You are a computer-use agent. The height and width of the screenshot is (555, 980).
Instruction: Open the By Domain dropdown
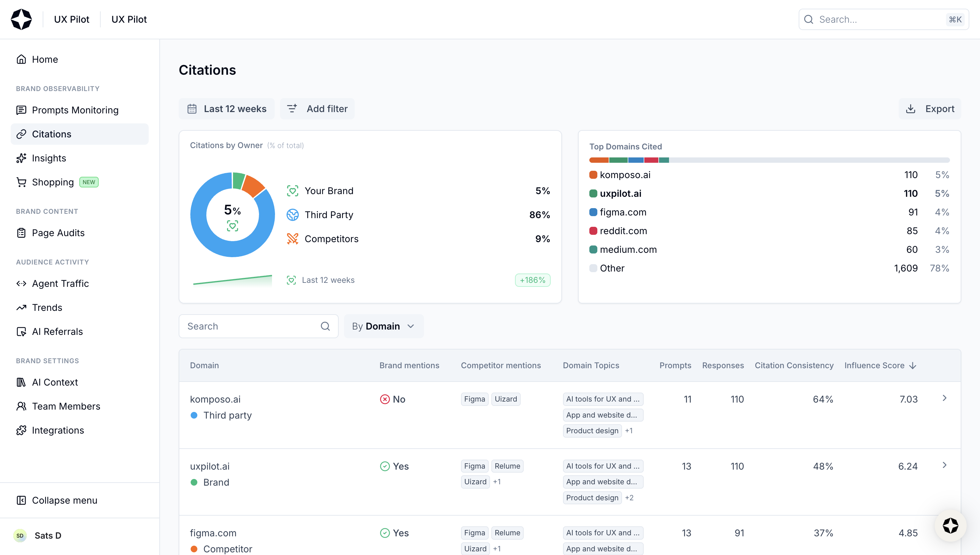(383, 326)
